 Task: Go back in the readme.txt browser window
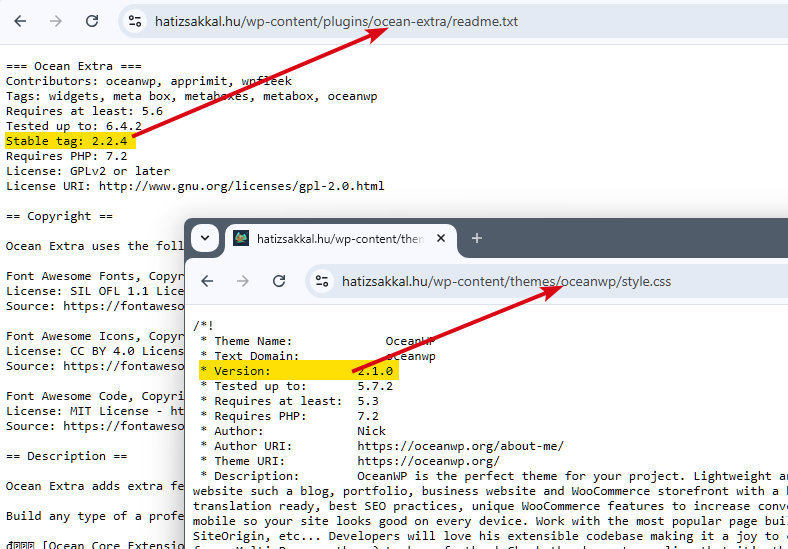tap(20, 21)
